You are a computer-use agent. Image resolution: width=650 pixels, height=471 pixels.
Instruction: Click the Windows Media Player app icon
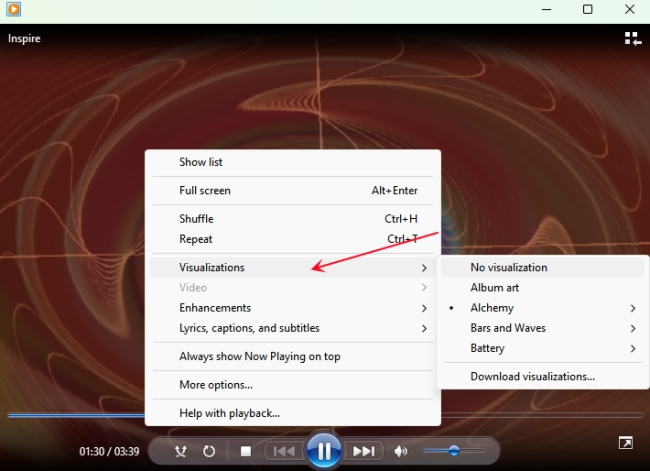click(x=14, y=9)
